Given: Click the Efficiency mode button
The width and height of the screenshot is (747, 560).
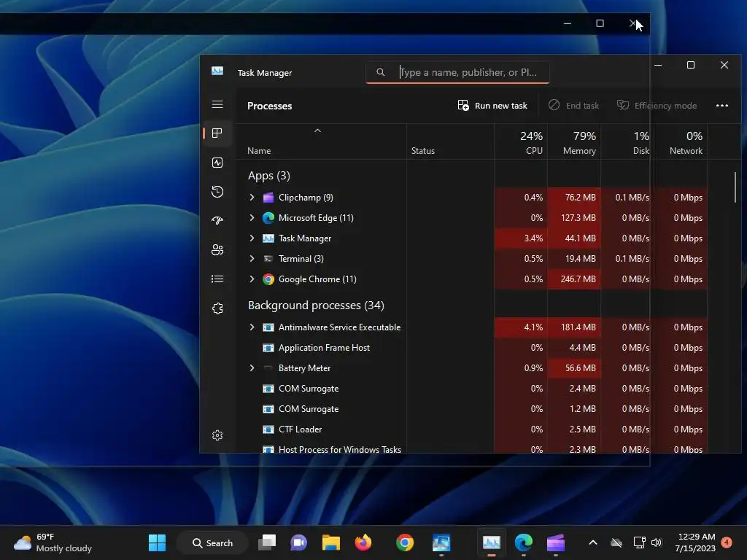Looking at the screenshot, I should coord(657,106).
